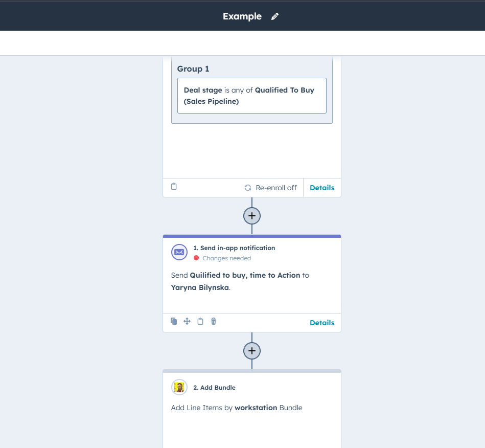The height and width of the screenshot is (448, 485).
Task: Expand the Group 1 enrollment criteria box
Action: click(x=251, y=95)
